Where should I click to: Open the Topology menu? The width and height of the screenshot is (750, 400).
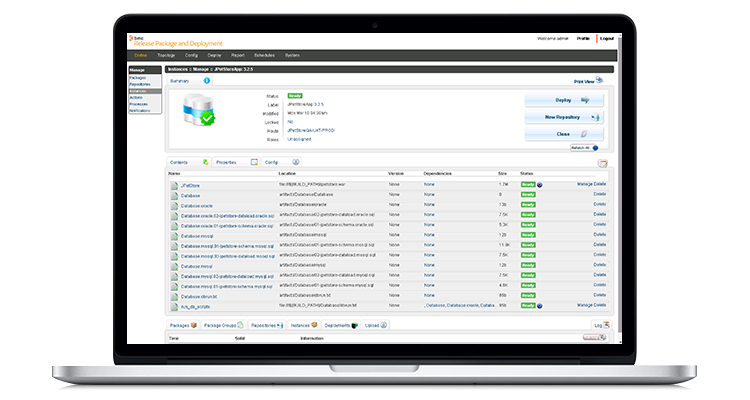tap(166, 56)
